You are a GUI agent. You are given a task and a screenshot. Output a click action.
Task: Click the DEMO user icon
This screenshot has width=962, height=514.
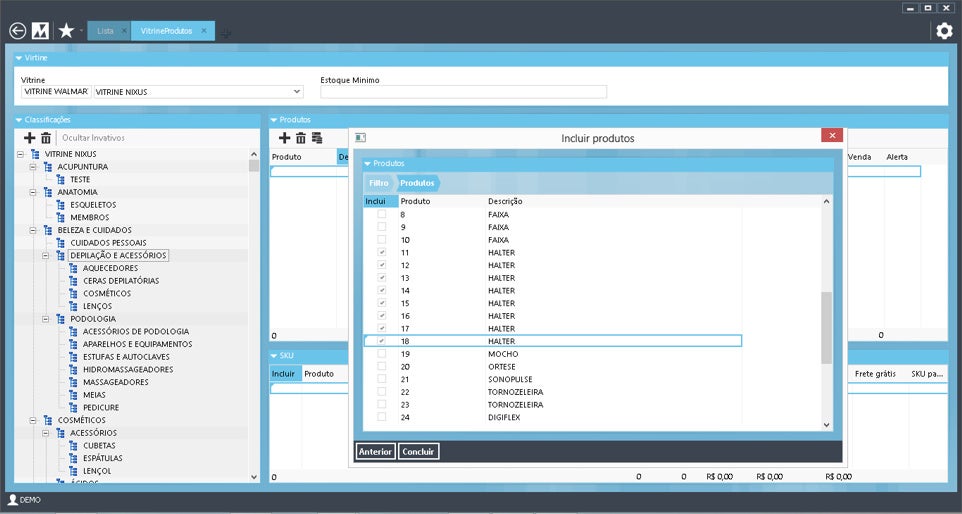pos(12,499)
